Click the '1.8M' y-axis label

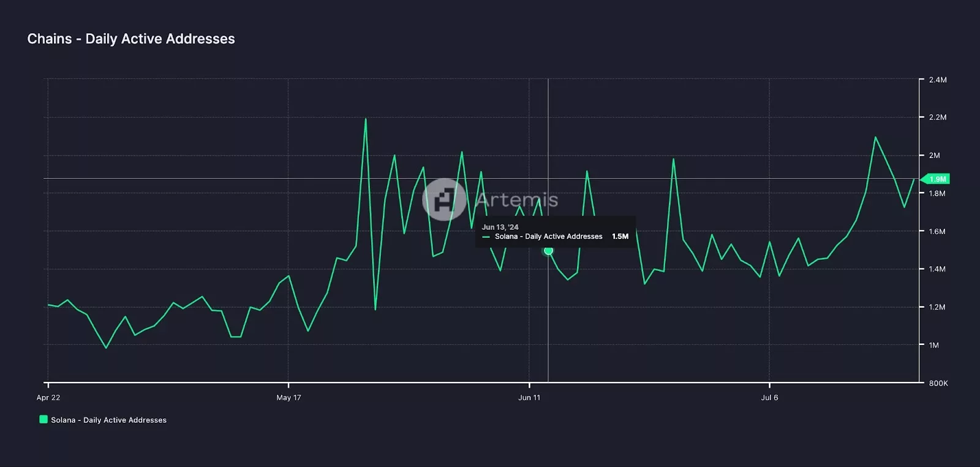click(937, 193)
